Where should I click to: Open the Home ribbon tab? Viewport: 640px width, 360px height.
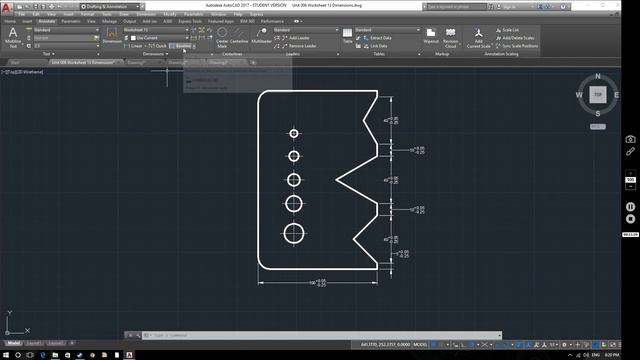10,21
